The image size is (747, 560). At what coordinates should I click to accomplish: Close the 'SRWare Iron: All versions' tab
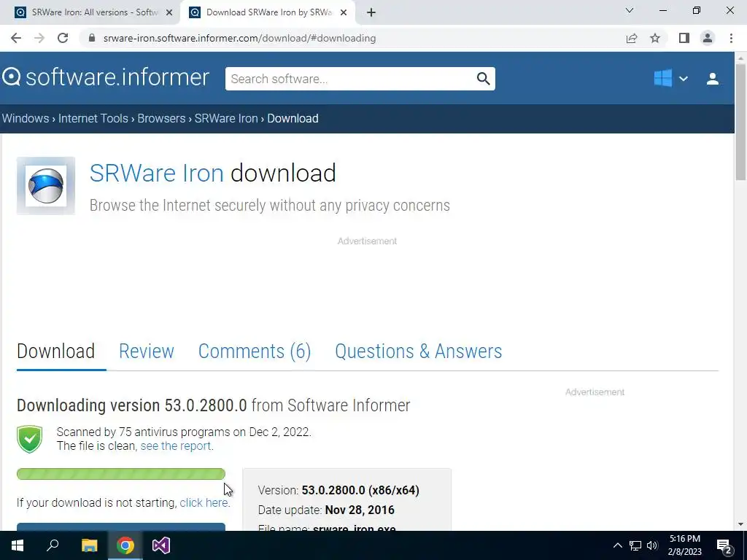coord(169,12)
